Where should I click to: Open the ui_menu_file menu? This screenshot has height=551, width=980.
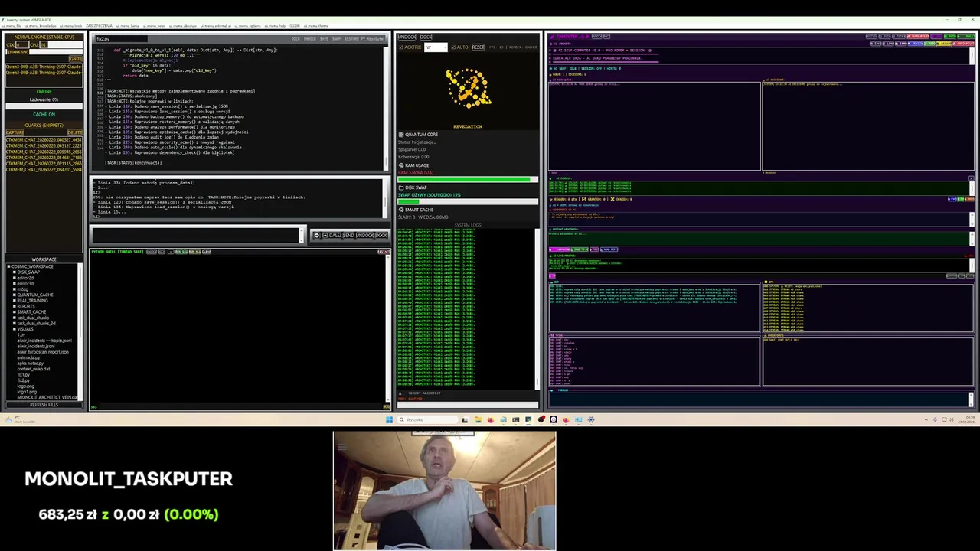pyautogui.click(x=11, y=26)
